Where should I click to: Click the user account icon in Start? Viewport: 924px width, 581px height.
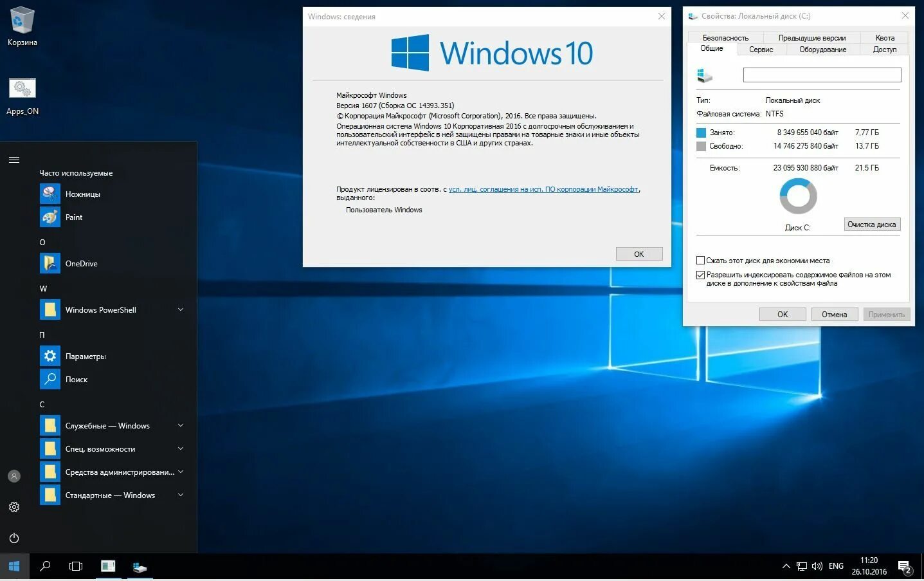pos(14,476)
